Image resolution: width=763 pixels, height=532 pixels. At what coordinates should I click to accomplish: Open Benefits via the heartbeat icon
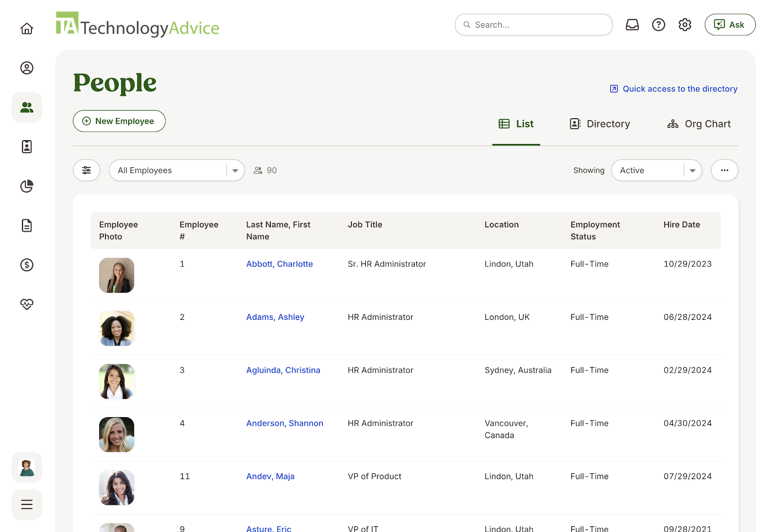pyautogui.click(x=27, y=304)
